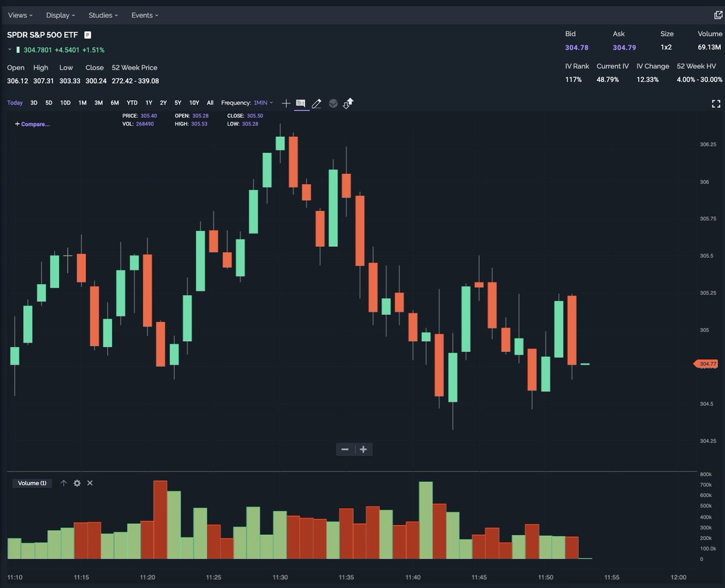Zoom out with the minus button

point(345,449)
